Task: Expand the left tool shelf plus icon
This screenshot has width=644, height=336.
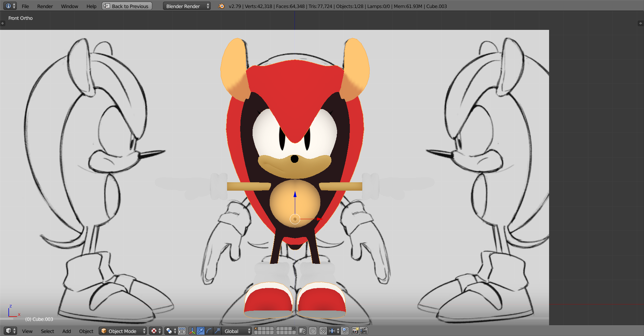Action: point(2,23)
